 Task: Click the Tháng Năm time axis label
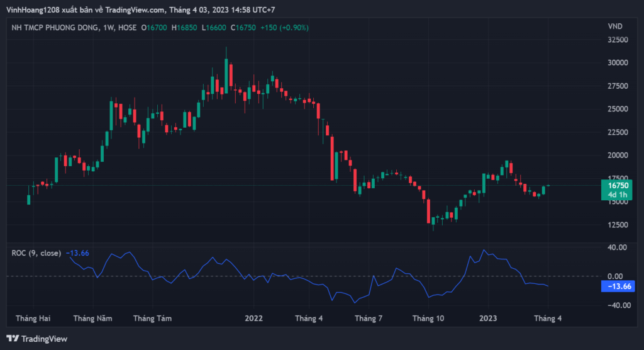[x=92, y=319]
